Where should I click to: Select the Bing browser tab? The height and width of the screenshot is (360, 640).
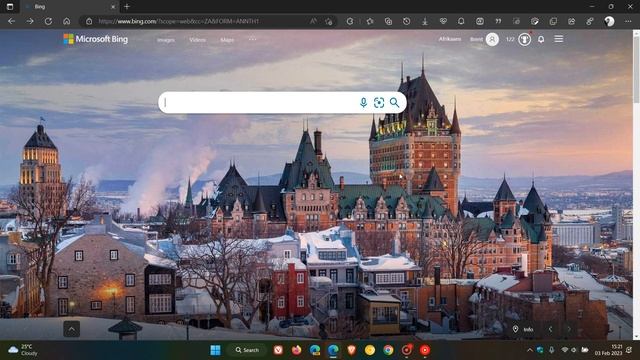pos(69,7)
